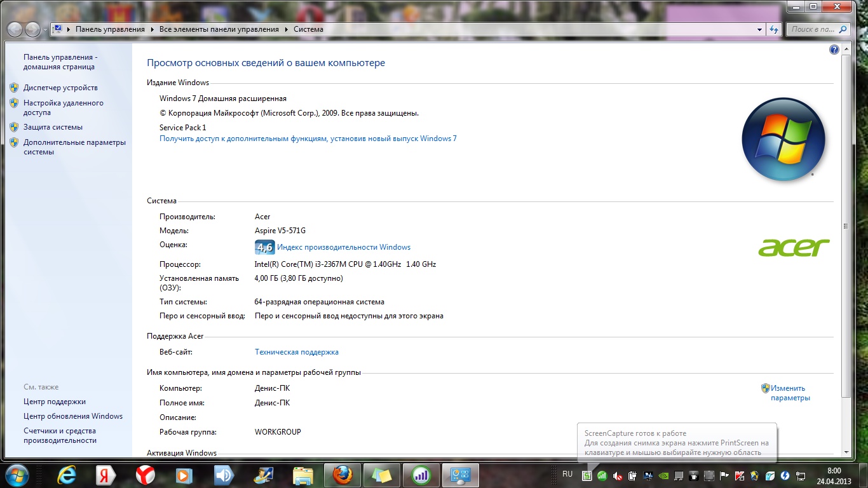Click "Получить доступ к дополнительным функциям" link
The image size is (868, 488).
pyautogui.click(x=308, y=139)
